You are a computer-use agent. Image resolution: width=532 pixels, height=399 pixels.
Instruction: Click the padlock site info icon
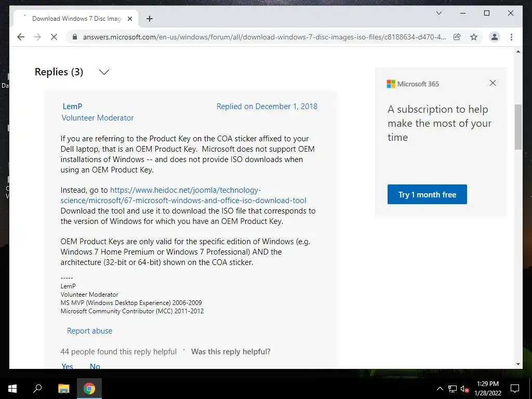click(75, 37)
